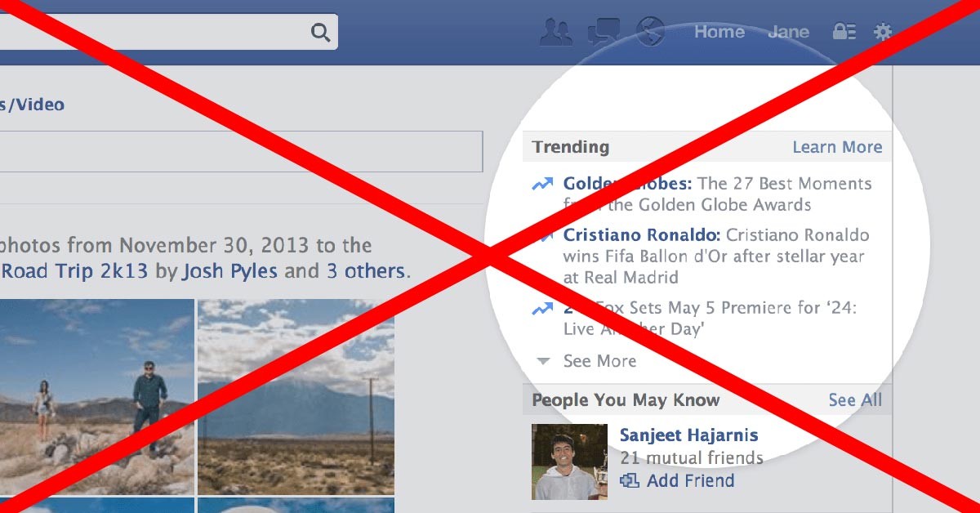The height and width of the screenshot is (513, 980).
Task: Open Sanjeet Hajarnis profile name
Action: tap(689, 435)
